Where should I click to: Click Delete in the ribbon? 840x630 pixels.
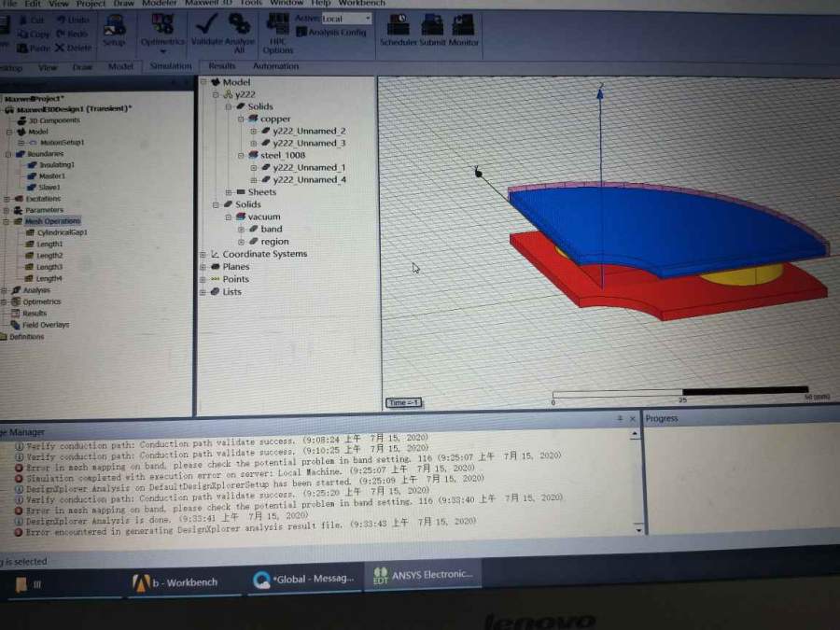point(73,48)
